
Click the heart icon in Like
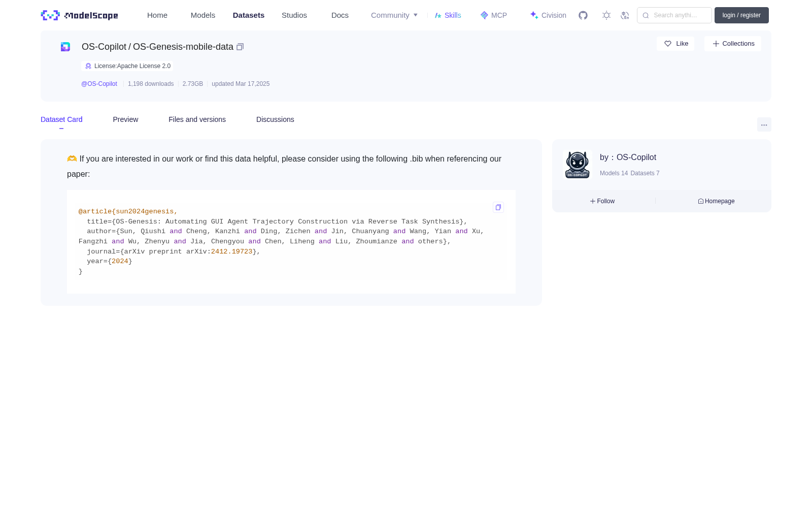point(668,44)
